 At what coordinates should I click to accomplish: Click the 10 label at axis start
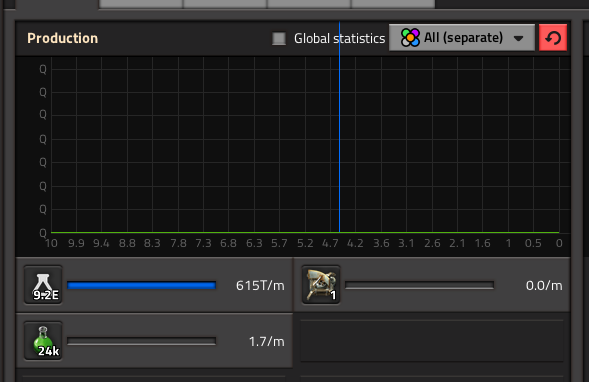coord(51,243)
